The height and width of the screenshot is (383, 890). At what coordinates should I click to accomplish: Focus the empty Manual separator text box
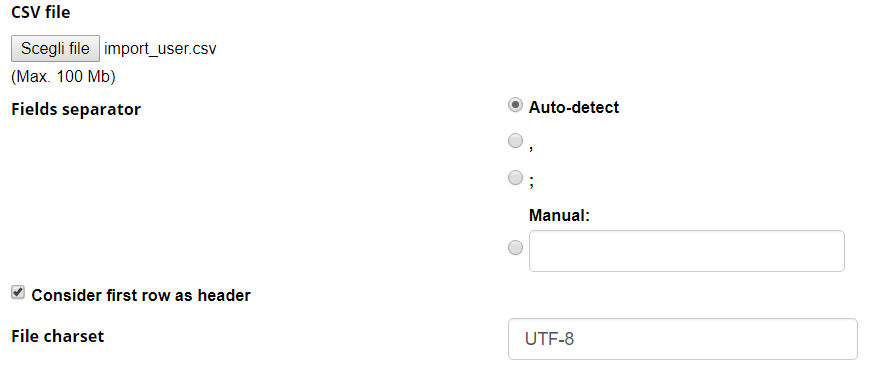[686, 251]
